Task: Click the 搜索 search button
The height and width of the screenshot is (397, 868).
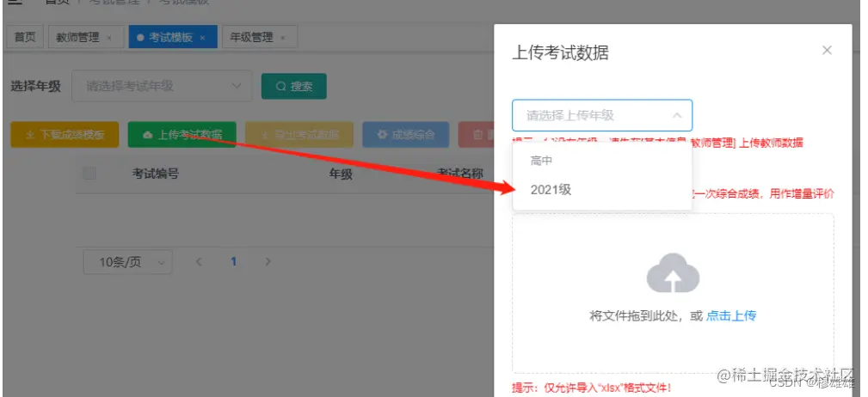Action: point(294,86)
